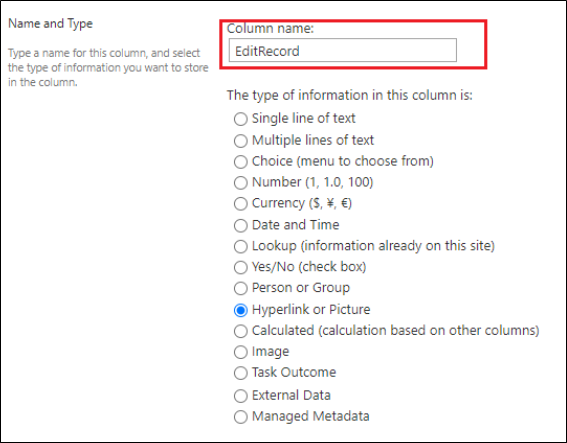Choose Date and Time radio button
The image size is (567, 443).
point(240,225)
